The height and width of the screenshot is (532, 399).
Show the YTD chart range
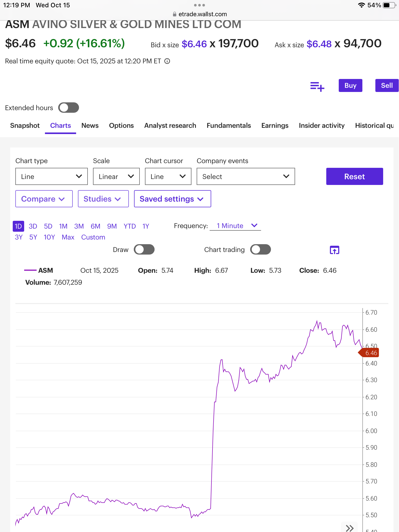click(130, 226)
